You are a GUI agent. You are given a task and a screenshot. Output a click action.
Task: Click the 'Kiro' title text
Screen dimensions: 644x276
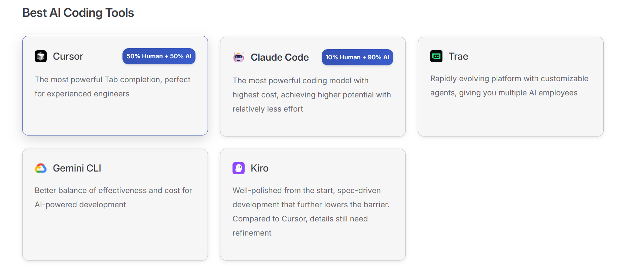pyautogui.click(x=259, y=168)
